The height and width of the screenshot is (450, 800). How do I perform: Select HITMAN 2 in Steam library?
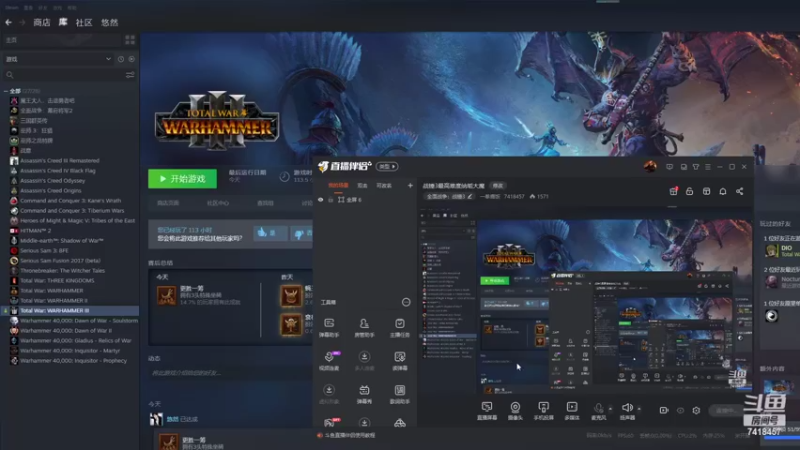(x=36, y=231)
